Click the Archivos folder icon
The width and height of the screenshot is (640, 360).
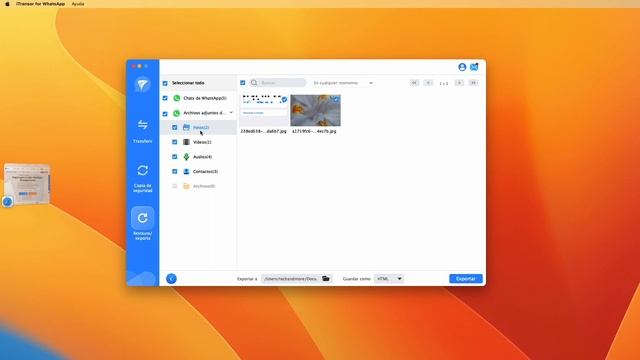click(186, 186)
